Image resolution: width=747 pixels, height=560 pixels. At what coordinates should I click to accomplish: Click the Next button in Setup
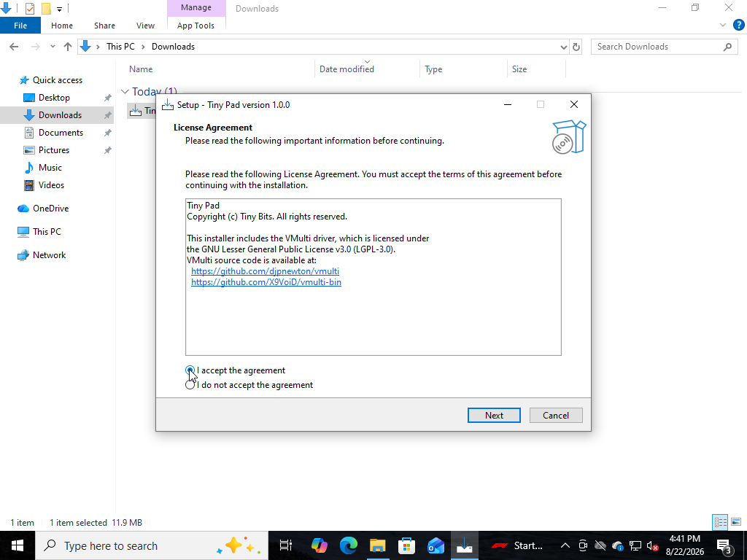coord(494,415)
